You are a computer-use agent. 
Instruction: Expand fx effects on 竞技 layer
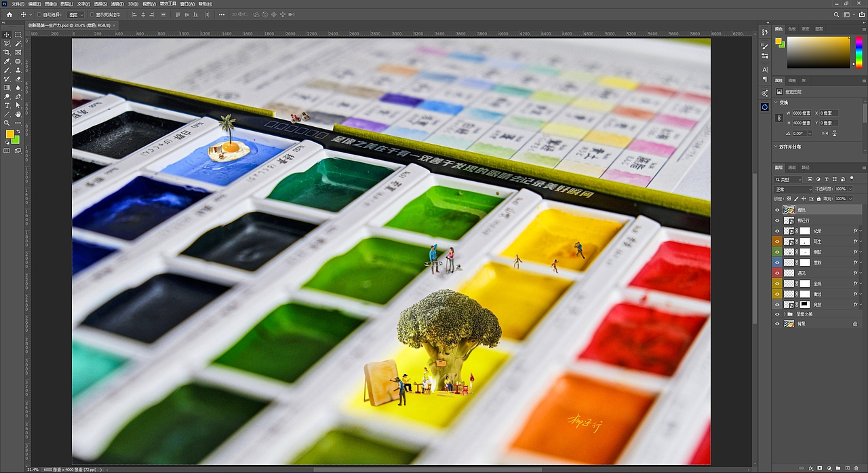861,305
